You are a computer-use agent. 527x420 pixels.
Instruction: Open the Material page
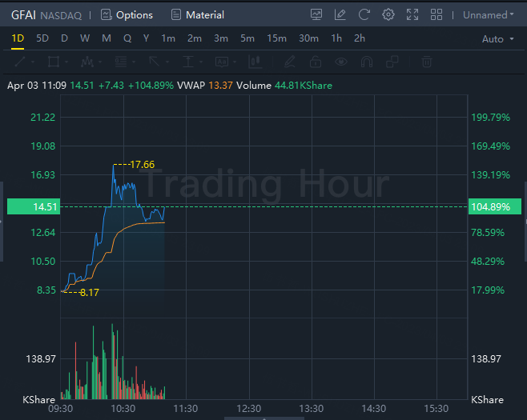point(197,14)
